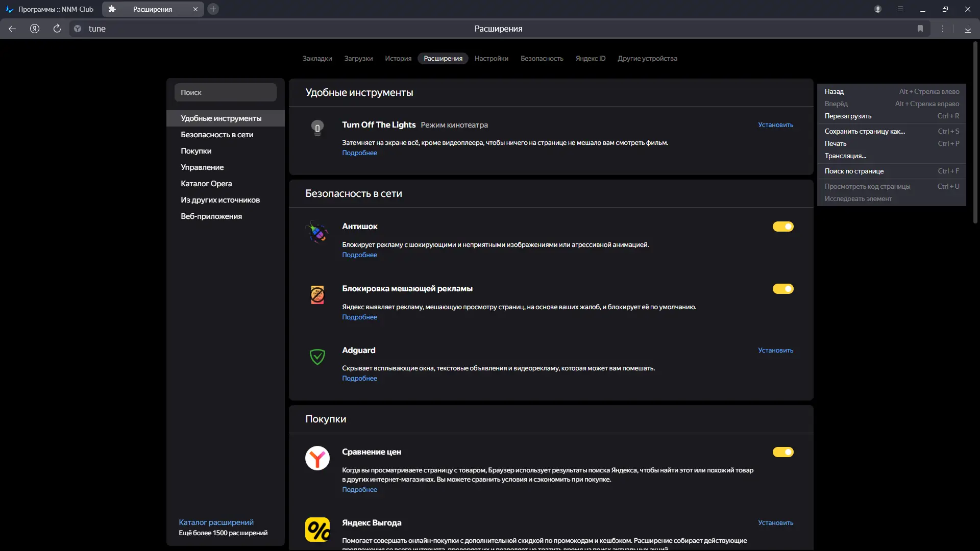Open the profile avatar icon in the title bar
Image resolution: width=980 pixels, height=551 pixels.
click(x=878, y=9)
